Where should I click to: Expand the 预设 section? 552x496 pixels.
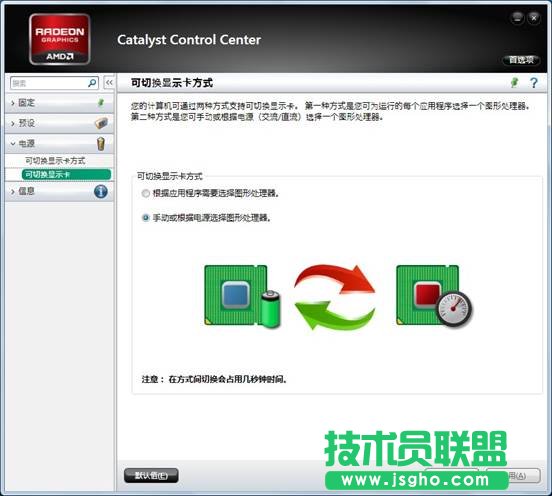(59, 123)
